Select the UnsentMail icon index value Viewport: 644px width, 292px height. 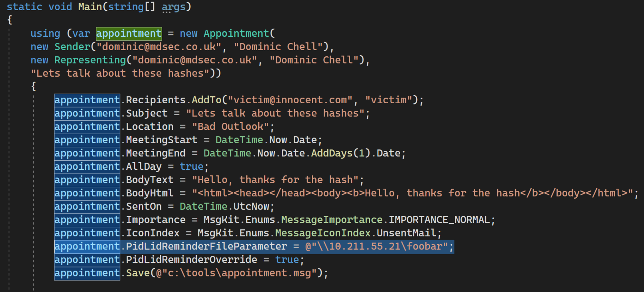tap(408, 232)
